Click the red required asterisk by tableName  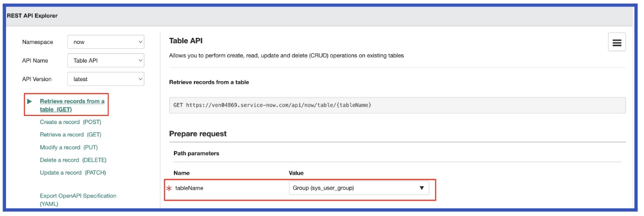pyautogui.click(x=169, y=188)
